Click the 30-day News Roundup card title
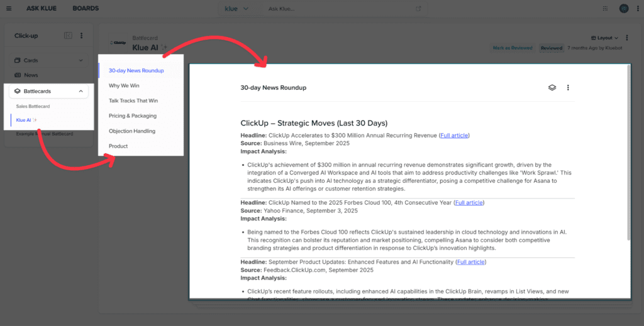Viewport: 644px width, 326px height. (273, 87)
